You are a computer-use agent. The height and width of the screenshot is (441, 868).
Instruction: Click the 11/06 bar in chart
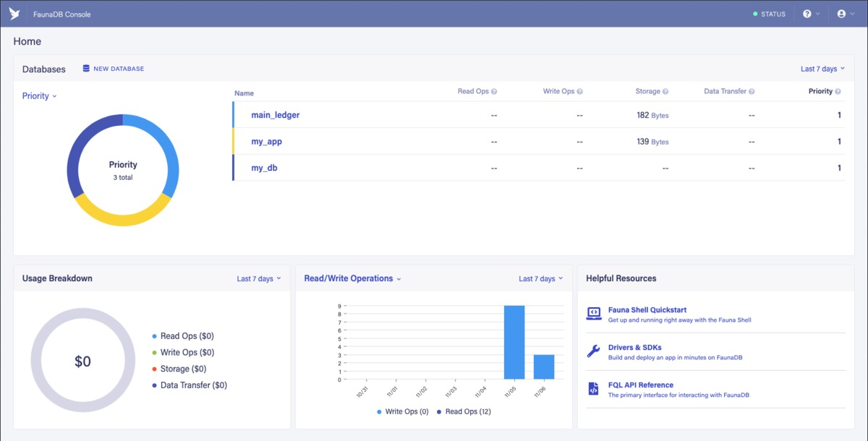pos(544,367)
